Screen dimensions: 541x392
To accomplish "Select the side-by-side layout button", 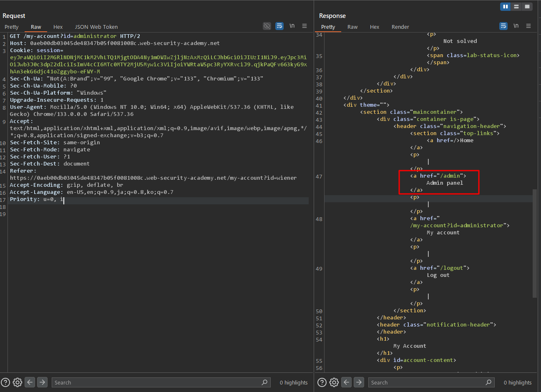I will tap(506, 7).
